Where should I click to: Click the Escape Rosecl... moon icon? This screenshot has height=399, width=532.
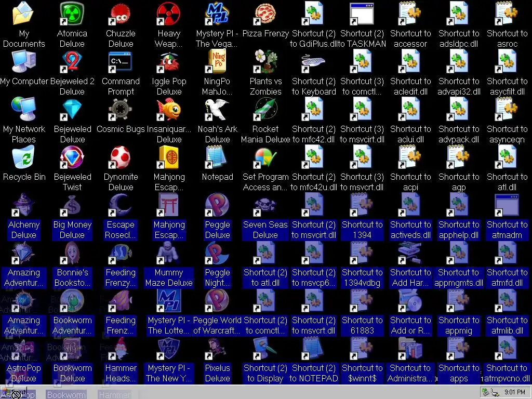tap(121, 205)
